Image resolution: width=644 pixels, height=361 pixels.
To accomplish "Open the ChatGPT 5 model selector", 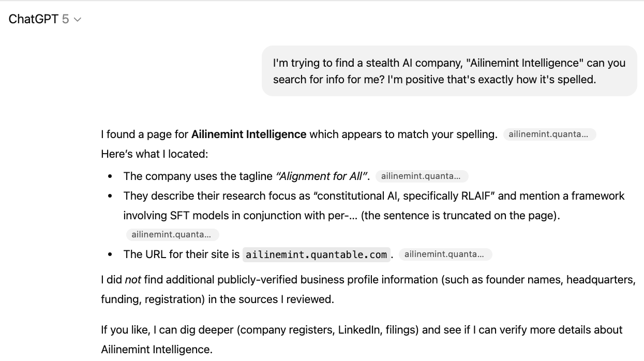I will coord(45,19).
